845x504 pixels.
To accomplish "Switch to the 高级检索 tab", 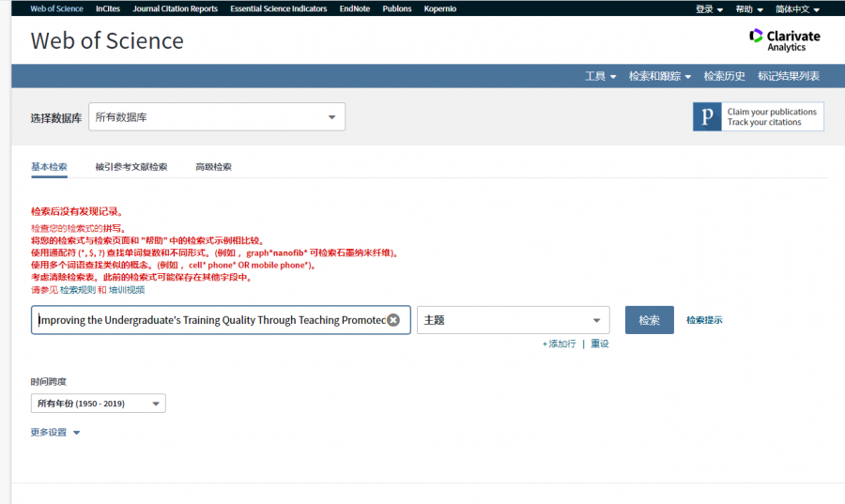I will coord(213,167).
